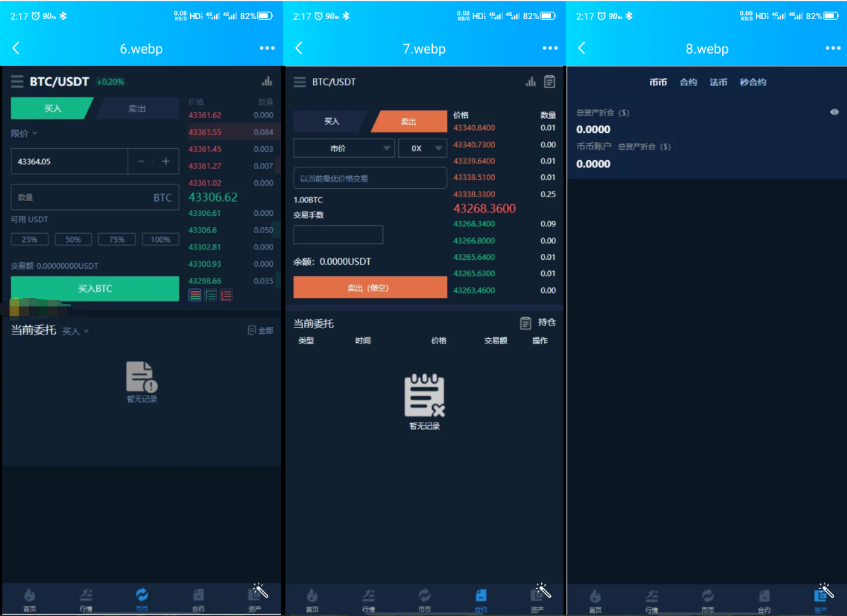Switch to the 秒合约 tab in assets
This screenshot has width=847, height=616.
753,82
